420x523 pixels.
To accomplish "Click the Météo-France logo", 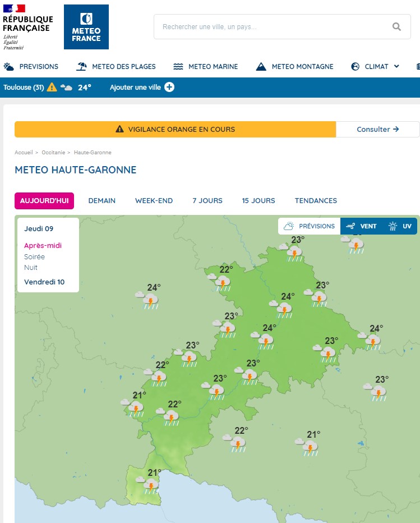I will click(86, 27).
